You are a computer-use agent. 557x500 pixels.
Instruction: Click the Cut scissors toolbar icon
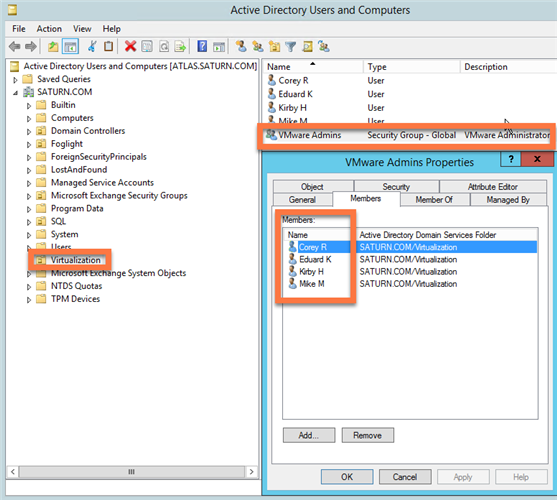pyautogui.click(x=92, y=46)
